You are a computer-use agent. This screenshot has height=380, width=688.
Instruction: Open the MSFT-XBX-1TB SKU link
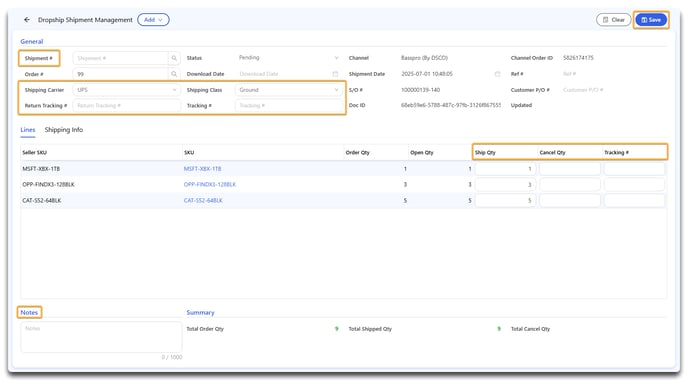202,169
